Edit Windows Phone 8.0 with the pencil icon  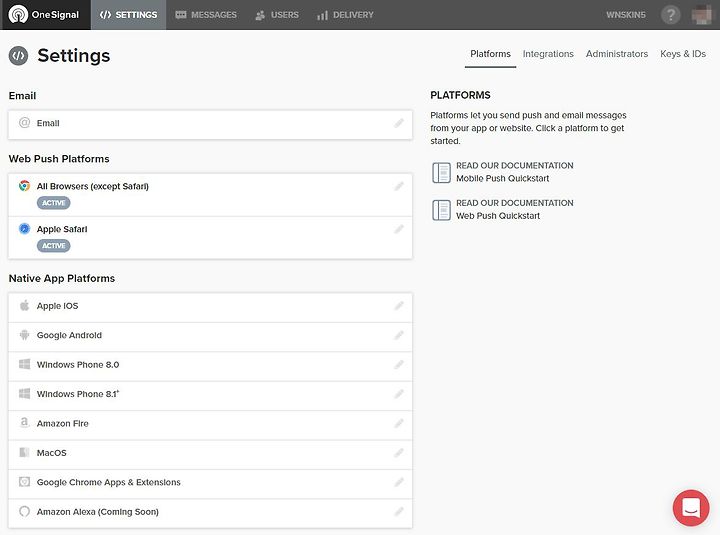399,365
